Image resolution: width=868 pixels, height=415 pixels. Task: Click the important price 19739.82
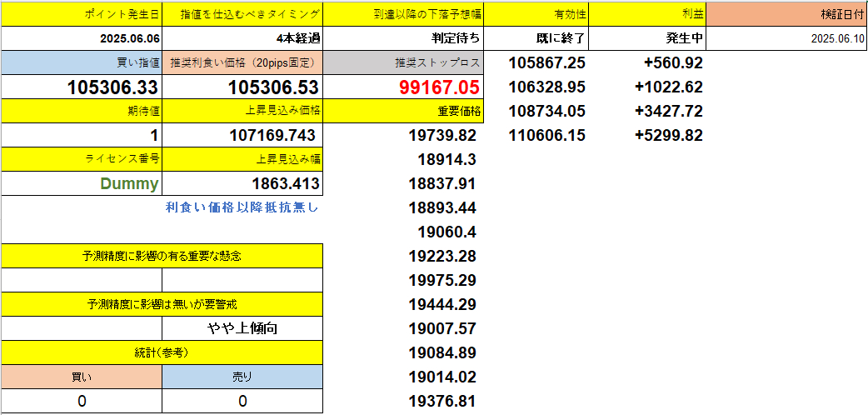[442, 135]
